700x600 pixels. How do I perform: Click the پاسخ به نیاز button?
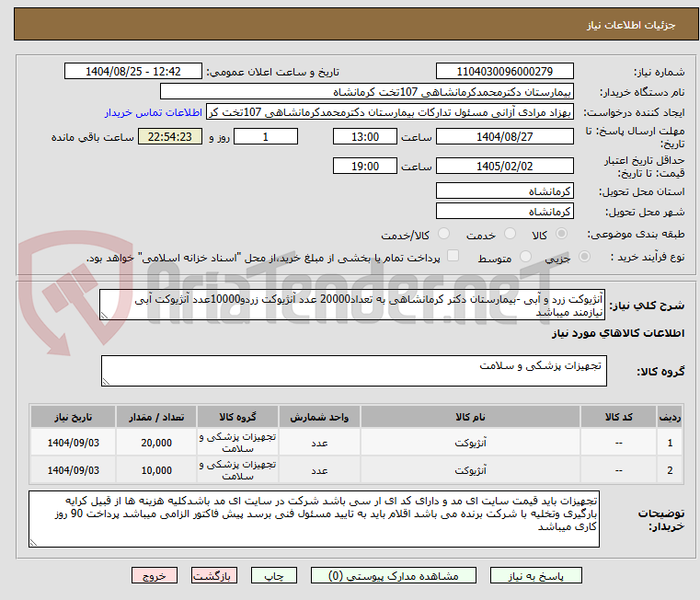pyautogui.click(x=535, y=575)
